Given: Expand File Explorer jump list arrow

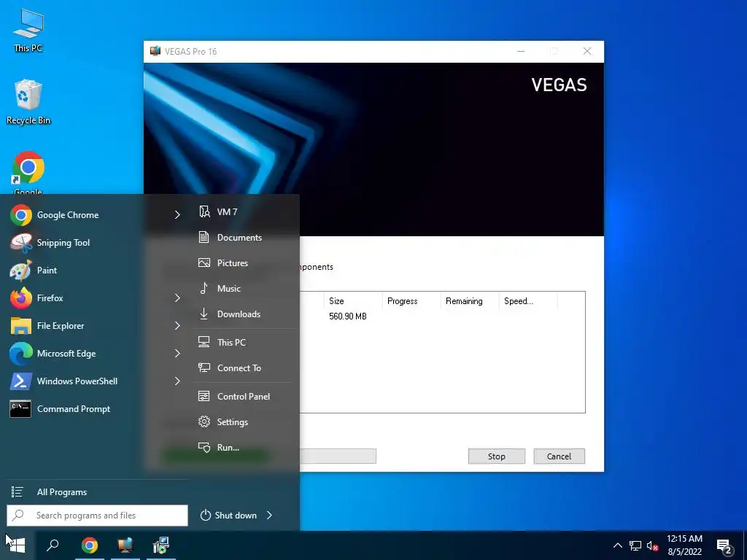Looking at the screenshot, I should click(x=177, y=326).
